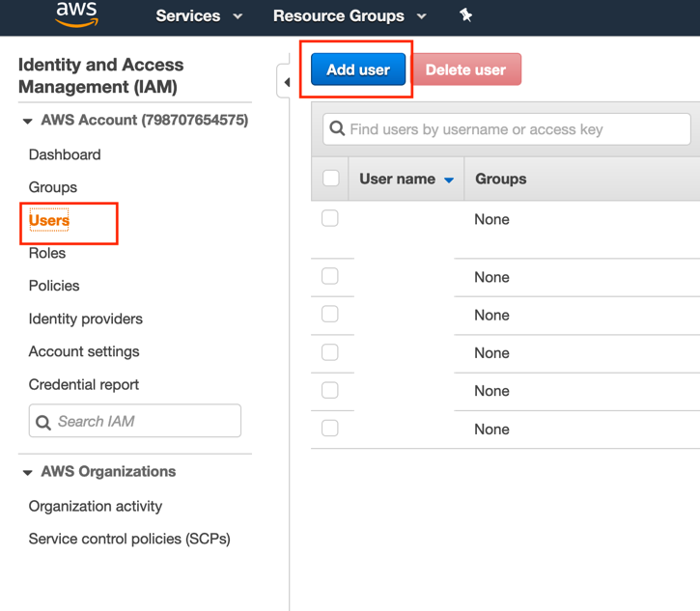Click the Add user button

click(358, 69)
